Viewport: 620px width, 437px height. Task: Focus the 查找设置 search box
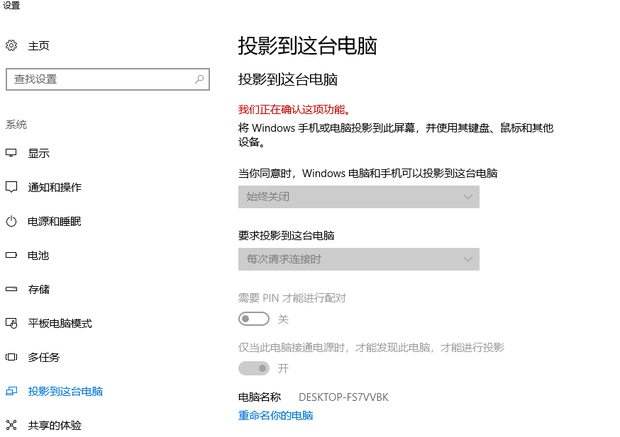(108, 79)
